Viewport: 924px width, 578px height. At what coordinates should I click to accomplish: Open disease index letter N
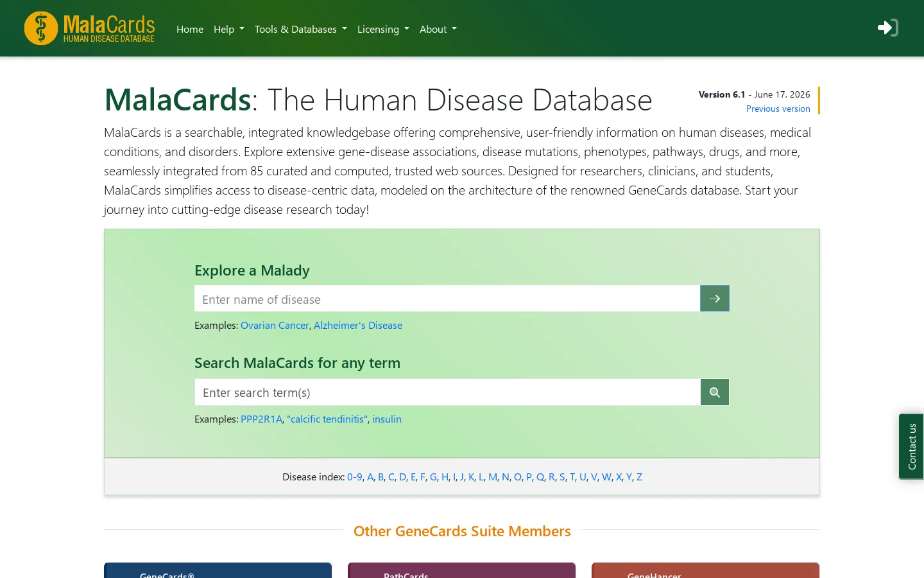[506, 477]
